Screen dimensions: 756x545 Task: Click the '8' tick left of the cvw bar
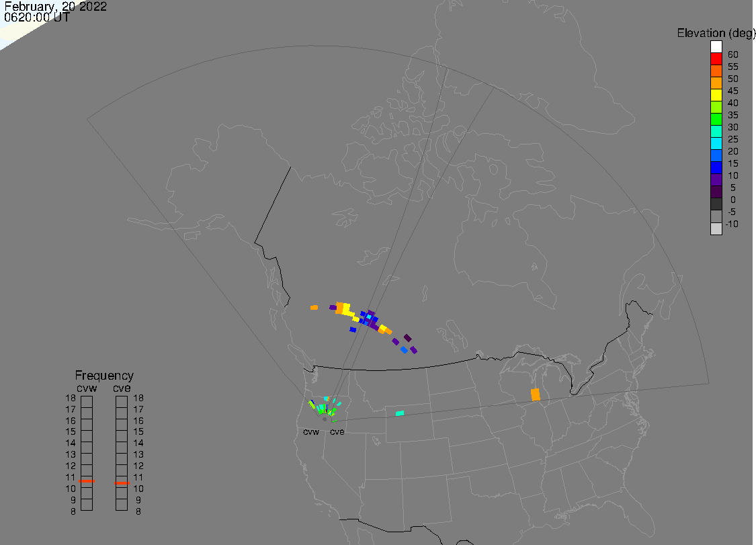(73, 511)
